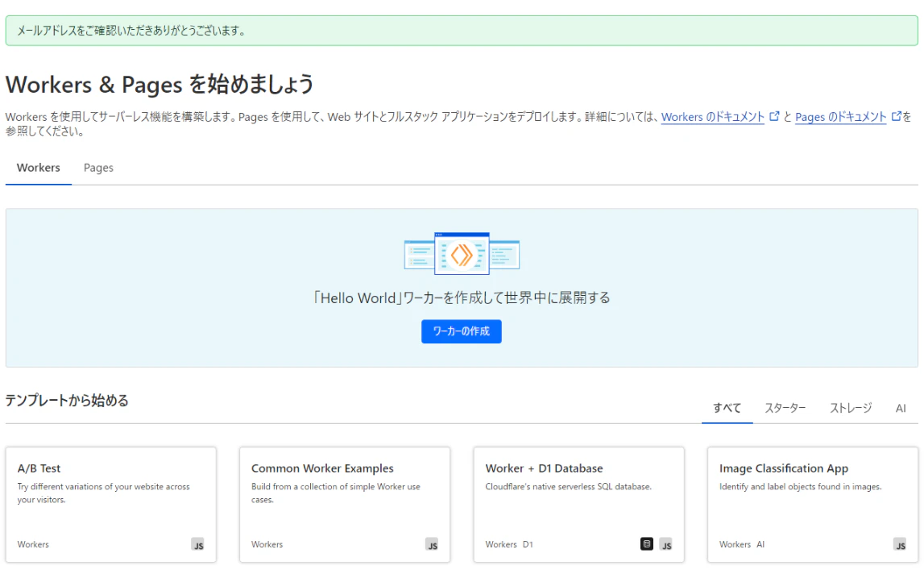Click the テンプレートから始める heading

click(x=67, y=401)
